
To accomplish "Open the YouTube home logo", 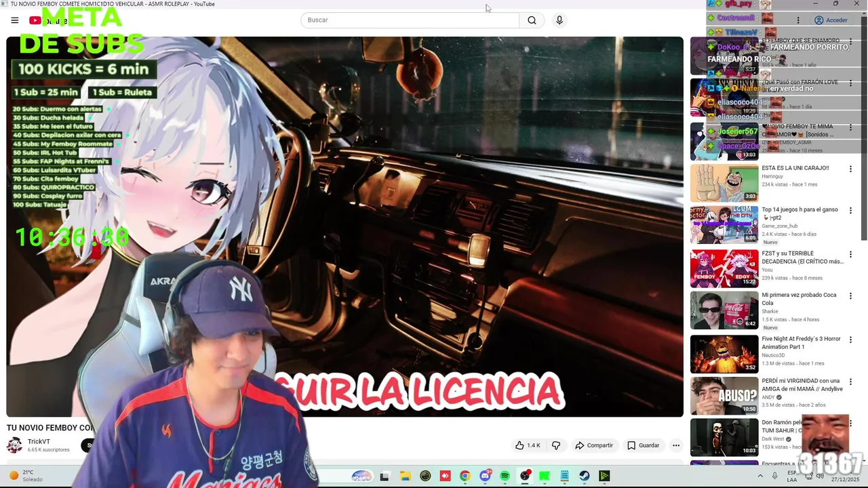I will pos(47,20).
